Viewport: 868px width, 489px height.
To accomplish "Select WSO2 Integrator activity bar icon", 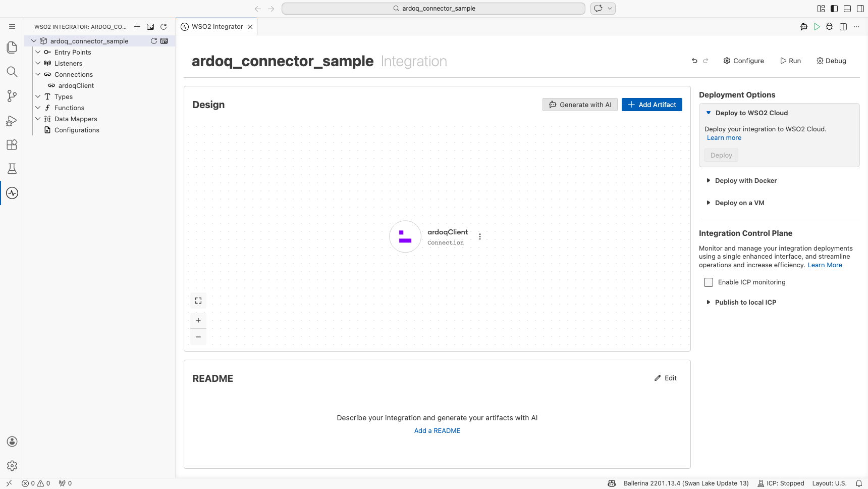I will tap(12, 193).
